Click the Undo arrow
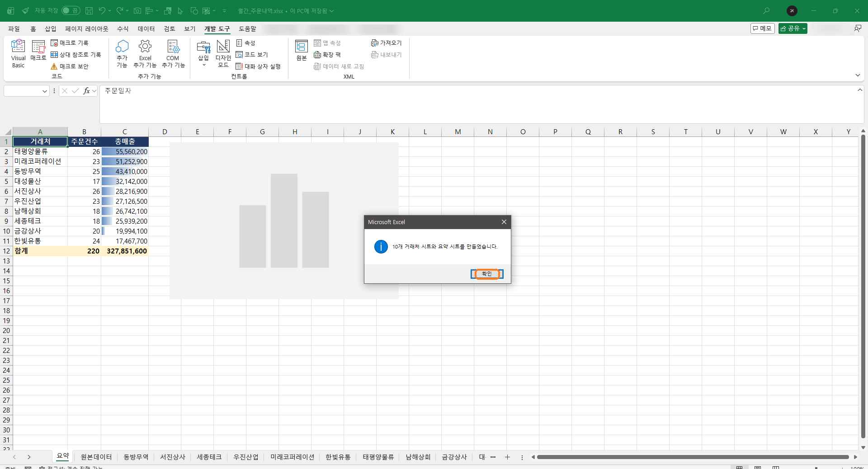This screenshot has height=469, width=868. tap(102, 10)
